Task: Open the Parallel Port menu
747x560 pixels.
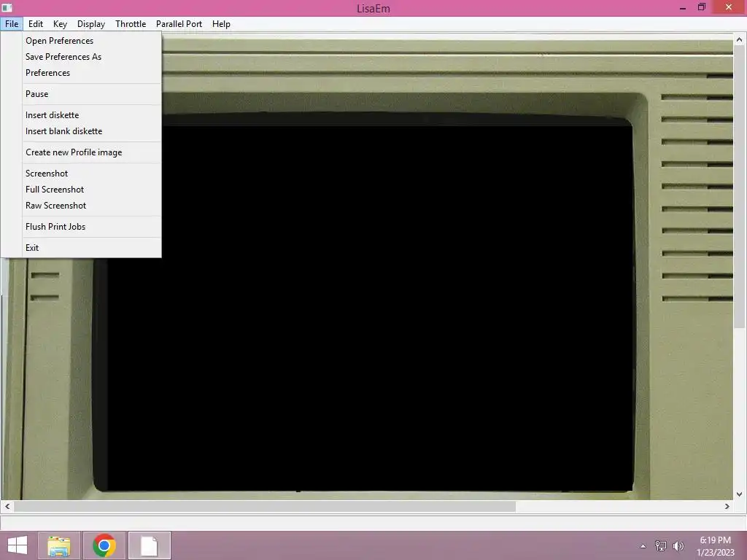Action: [x=179, y=24]
